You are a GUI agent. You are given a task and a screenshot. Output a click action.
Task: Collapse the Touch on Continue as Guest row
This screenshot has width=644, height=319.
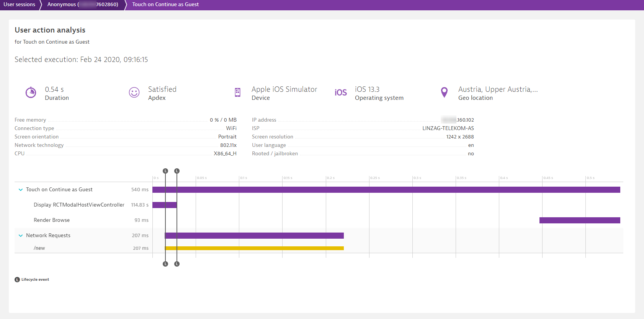click(21, 190)
